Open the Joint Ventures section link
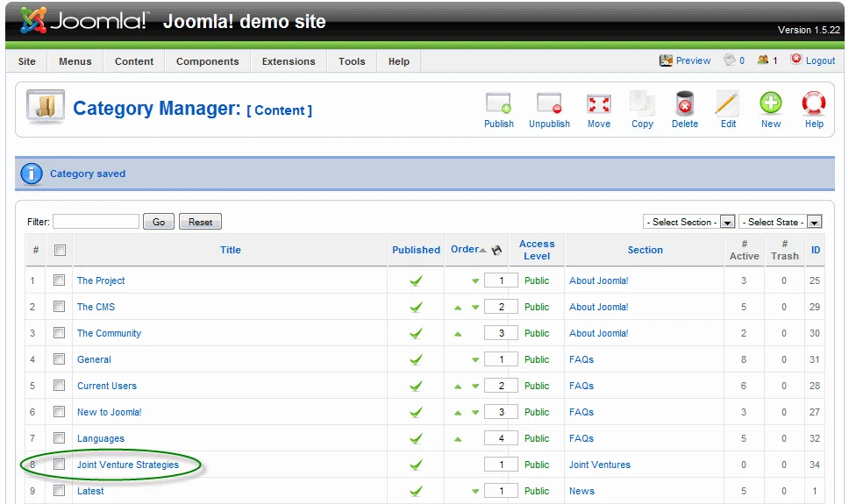Screen dimensions: 849x504 click(x=599, y=465)
